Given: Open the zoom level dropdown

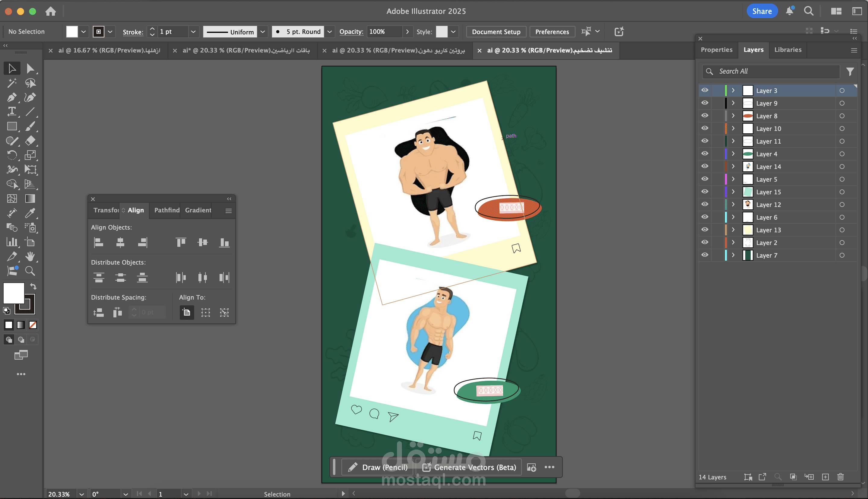Looking at the screenshot, I should (81, 494).
